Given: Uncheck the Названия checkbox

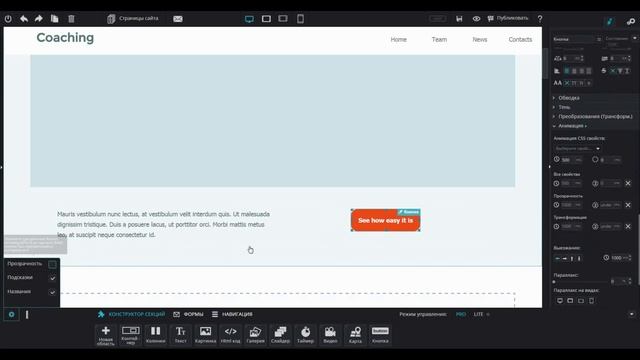Looking at the screenshot, I should point(52,292).
